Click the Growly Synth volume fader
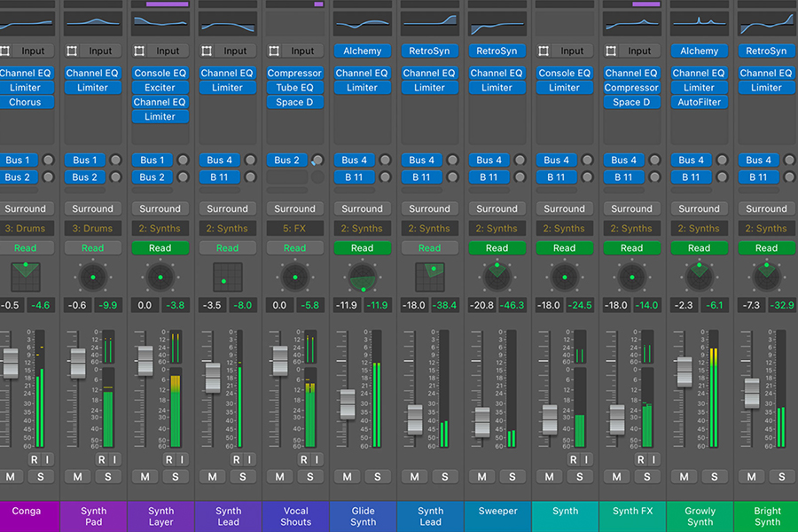The height and width of the screenshot is (532, 798). pos(685,372)
